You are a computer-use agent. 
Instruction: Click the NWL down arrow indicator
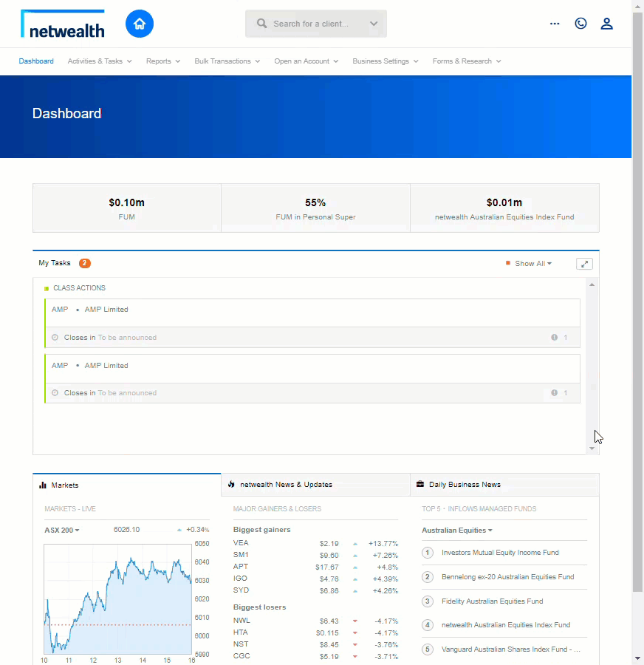click(355, 621)
